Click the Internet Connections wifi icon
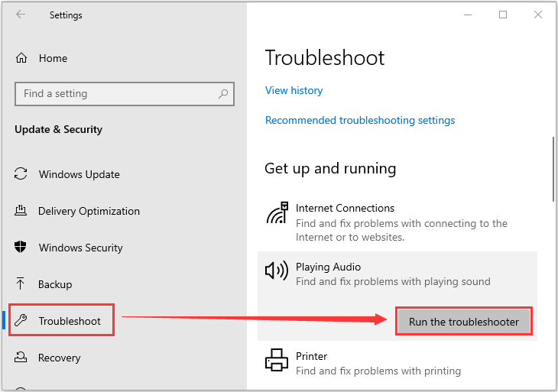 [x=277, y=212]
